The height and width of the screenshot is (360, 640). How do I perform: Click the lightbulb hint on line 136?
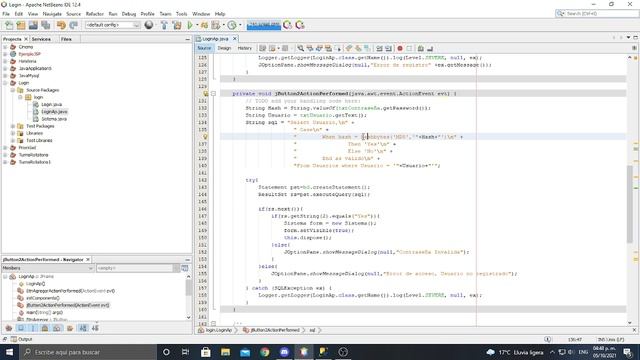tap(205, 137)
